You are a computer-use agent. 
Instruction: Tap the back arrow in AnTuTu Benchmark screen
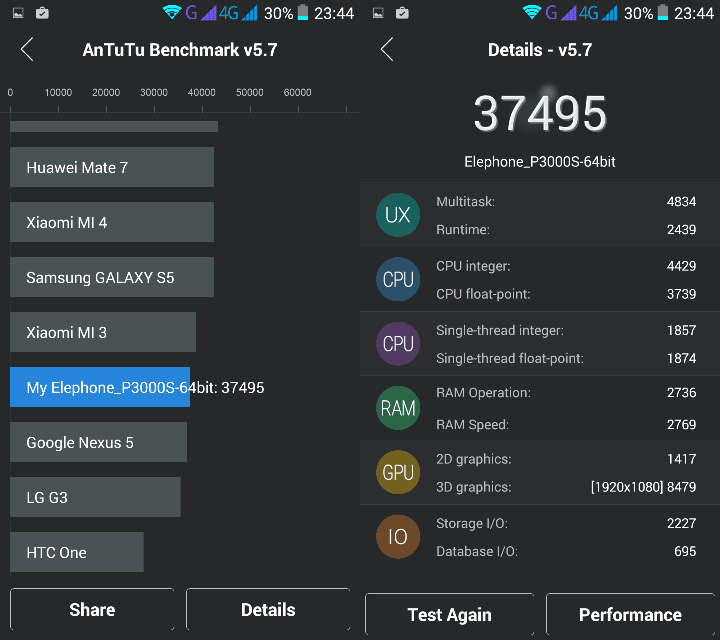[x=27, y=49]
